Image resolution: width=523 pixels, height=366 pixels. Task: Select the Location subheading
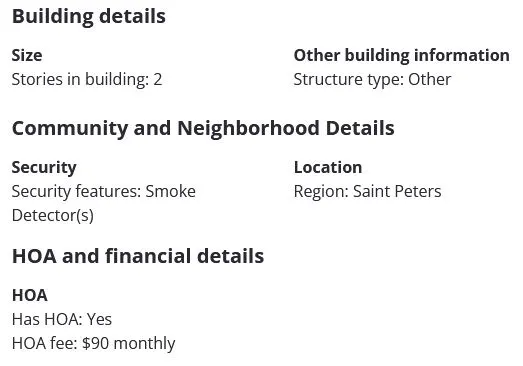point(328,167)
